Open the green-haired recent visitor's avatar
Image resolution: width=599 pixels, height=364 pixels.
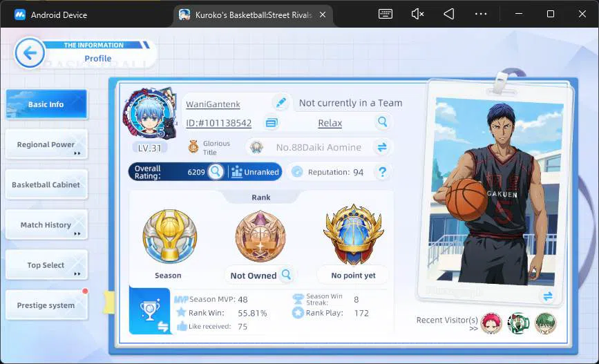coord(546,323)
